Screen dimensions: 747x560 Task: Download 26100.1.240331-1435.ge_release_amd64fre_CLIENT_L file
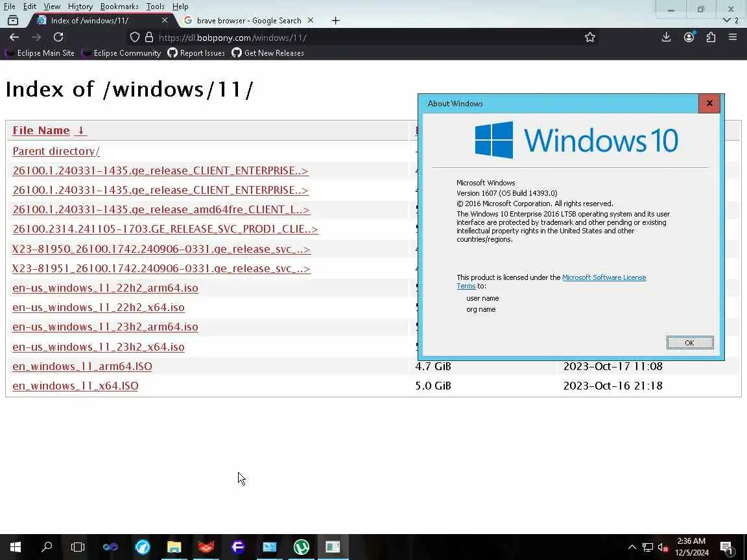[x=161, y=209]
